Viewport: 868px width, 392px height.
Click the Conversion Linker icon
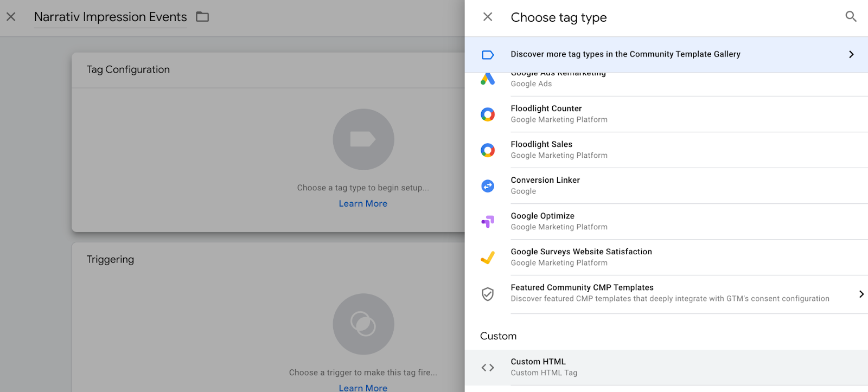coord(488,186)
